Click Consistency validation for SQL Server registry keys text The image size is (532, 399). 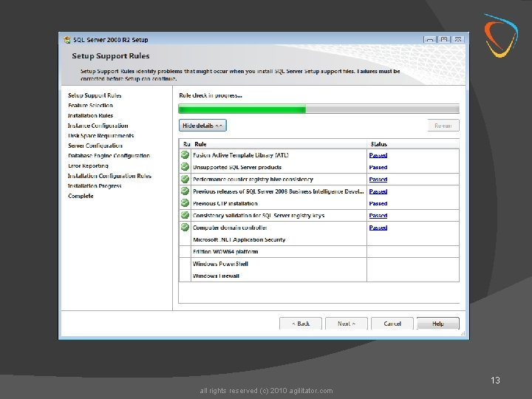coord(259,216)
